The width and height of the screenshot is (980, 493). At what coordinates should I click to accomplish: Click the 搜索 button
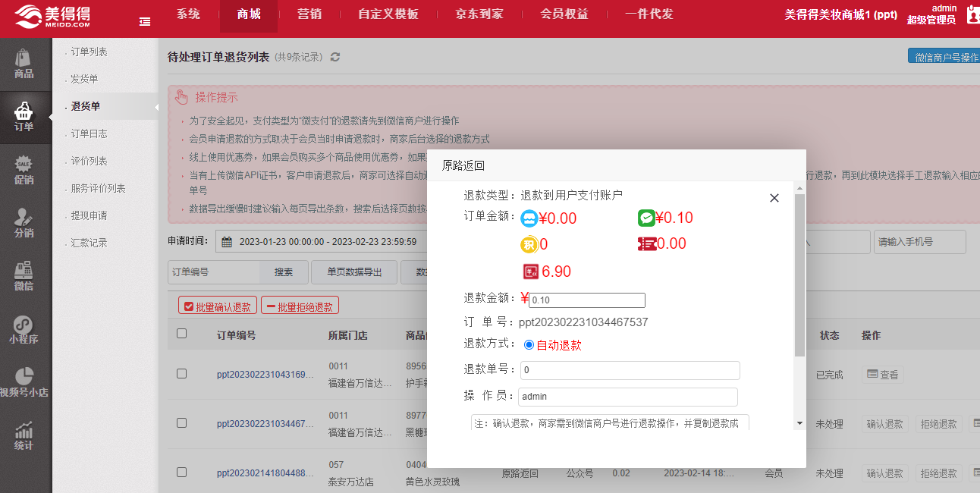point(284,272)
